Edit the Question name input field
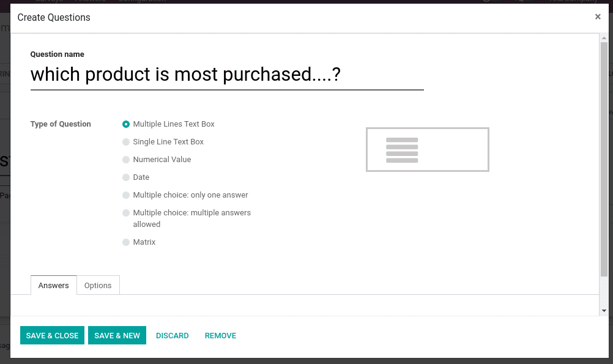This screenshot has width=613, height=364. (227, 75)
